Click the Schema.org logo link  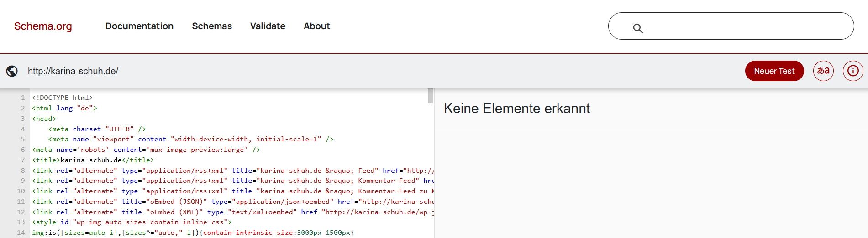point(43,26)
